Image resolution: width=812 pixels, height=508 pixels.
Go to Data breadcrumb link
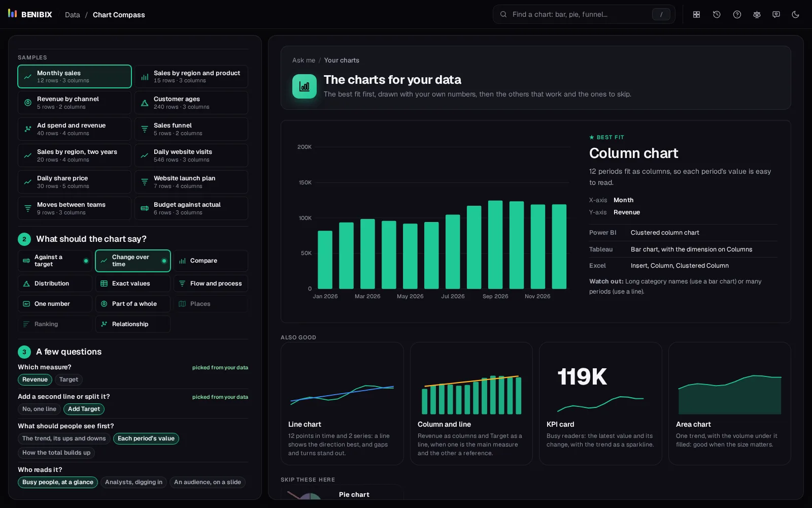(73, 15)
